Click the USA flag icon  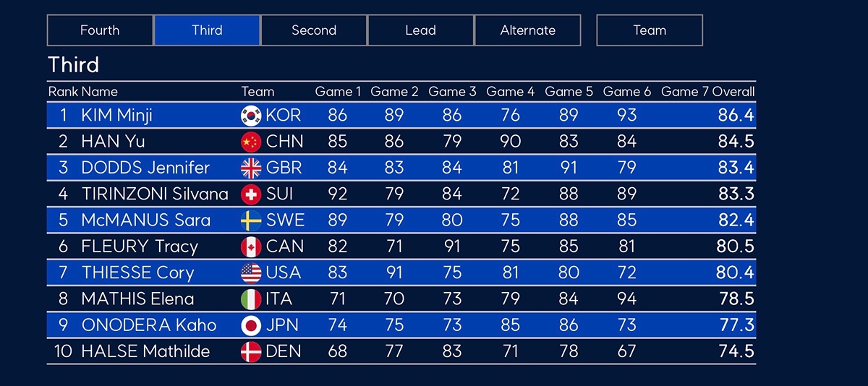coord(251,273)
